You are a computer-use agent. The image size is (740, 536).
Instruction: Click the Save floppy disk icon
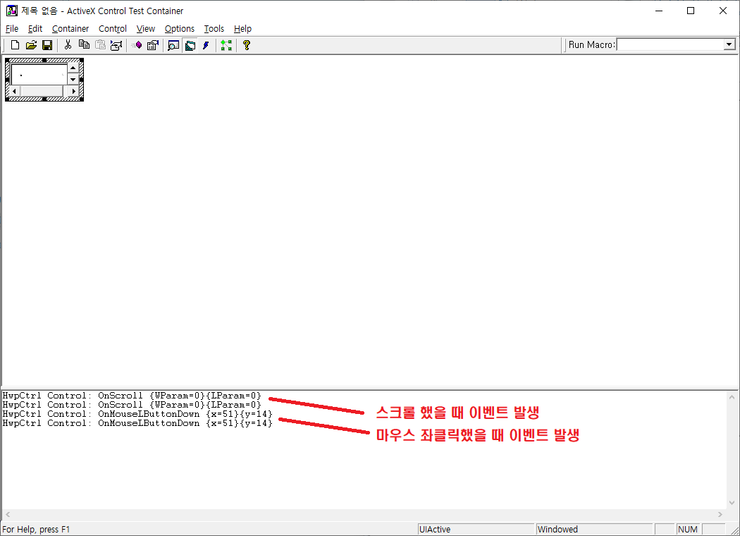point(47,45)
